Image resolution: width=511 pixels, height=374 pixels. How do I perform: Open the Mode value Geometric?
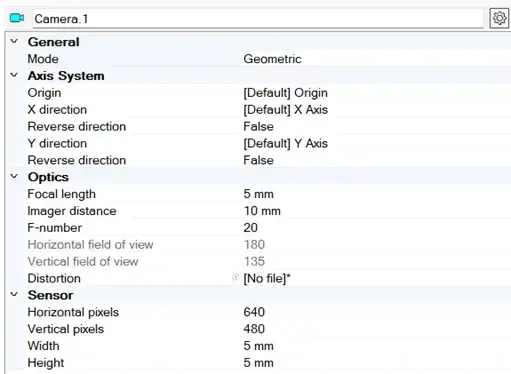tap(272, 59)
